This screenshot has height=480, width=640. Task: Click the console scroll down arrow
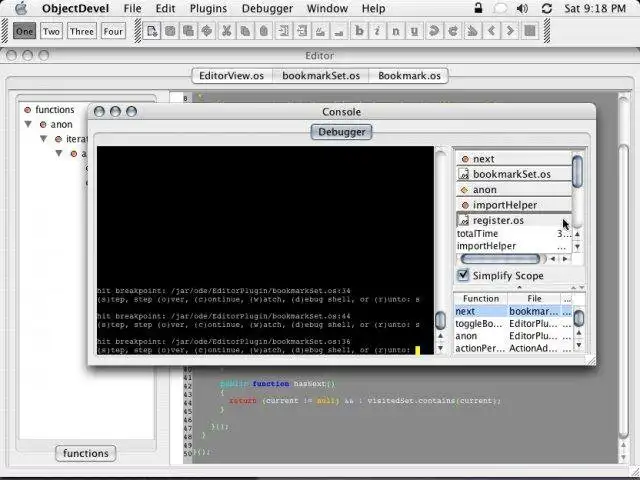(440, 348)
